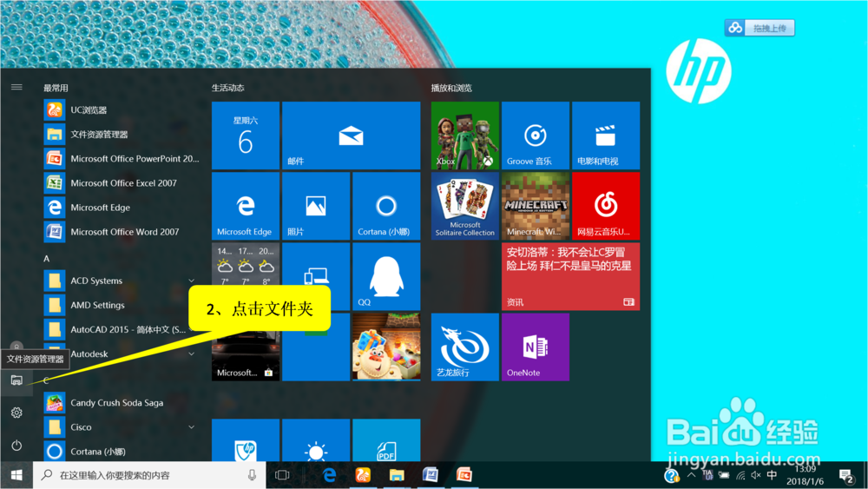The width and height of the screenshot is (868, 489).
Task: Show hidden tray icons chevron
Action: click(x=691, y=475)
